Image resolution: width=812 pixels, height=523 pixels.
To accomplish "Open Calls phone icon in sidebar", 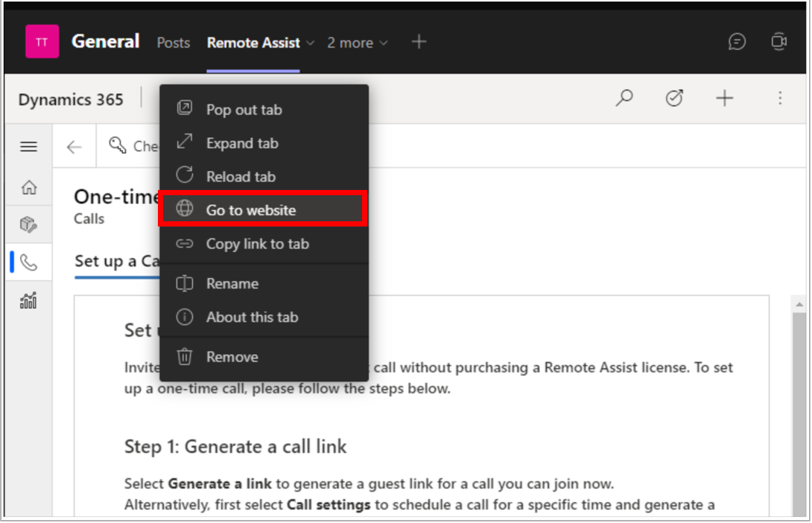I will [28, 262].
